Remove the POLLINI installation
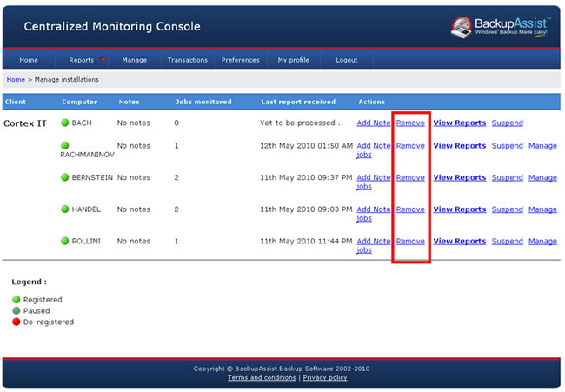The image size is (565, 392). 410,241
